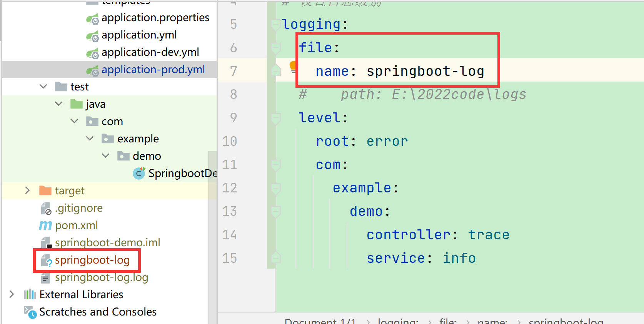644x324 pixels.
Task: Select application.properties in project tree
Action: 155,18
